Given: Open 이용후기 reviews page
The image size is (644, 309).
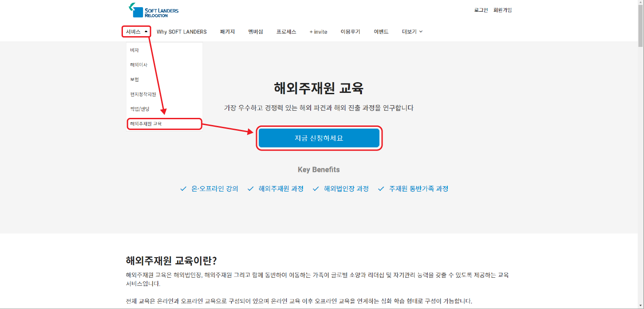Looking at the screenshot, I should [x=350, y=32].
